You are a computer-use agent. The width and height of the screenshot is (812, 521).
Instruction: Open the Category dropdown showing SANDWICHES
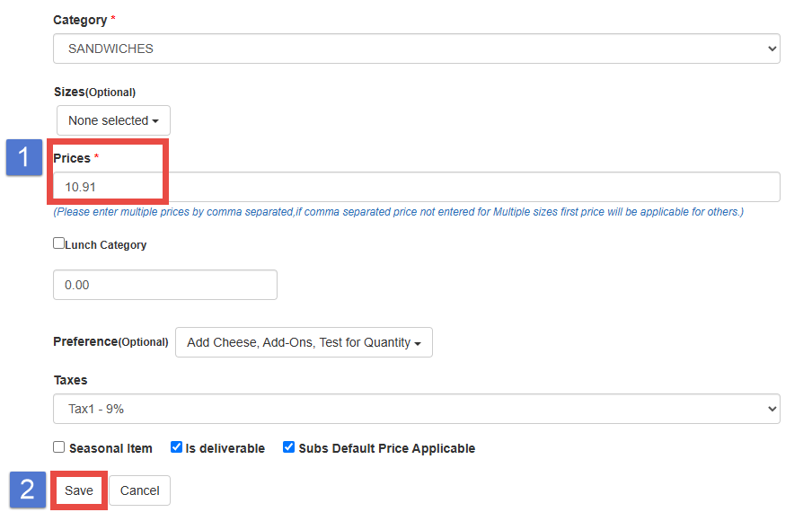pyautogui.click(x=416, y=49)
